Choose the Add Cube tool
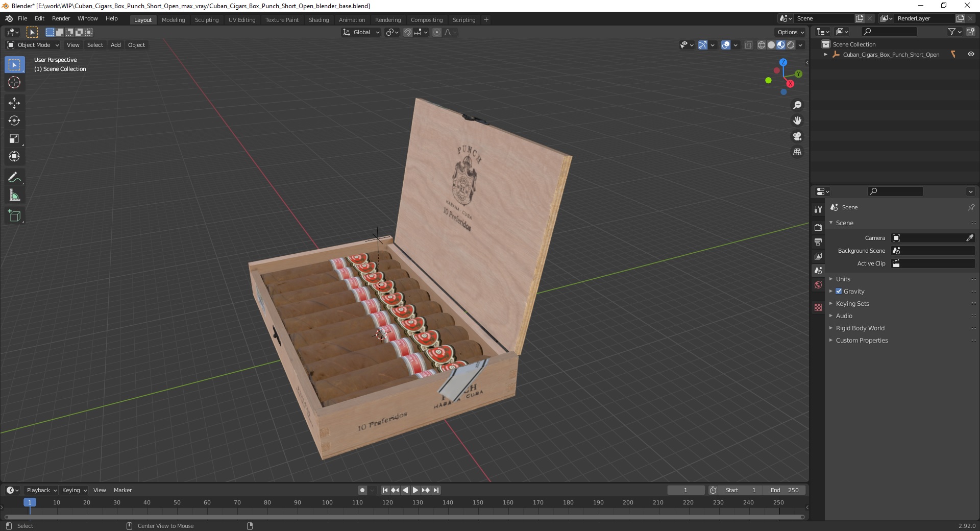 pos(14,216)
